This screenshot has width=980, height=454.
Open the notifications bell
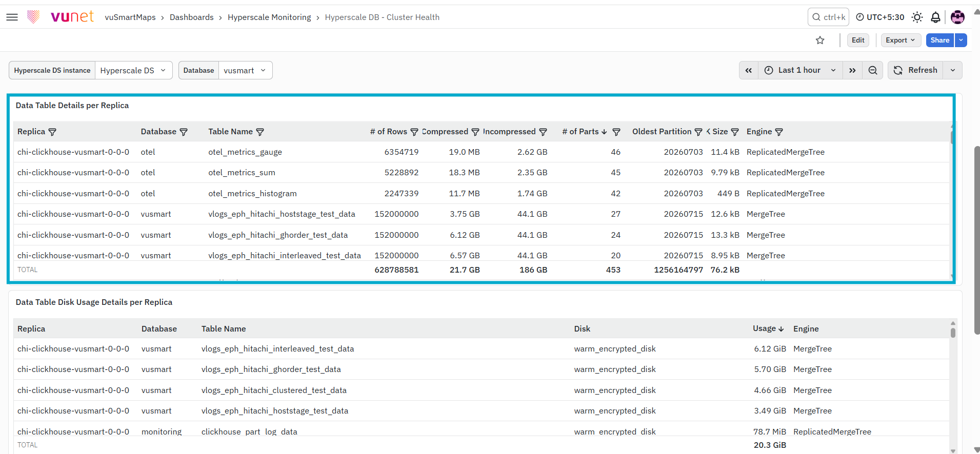point(935,17)
